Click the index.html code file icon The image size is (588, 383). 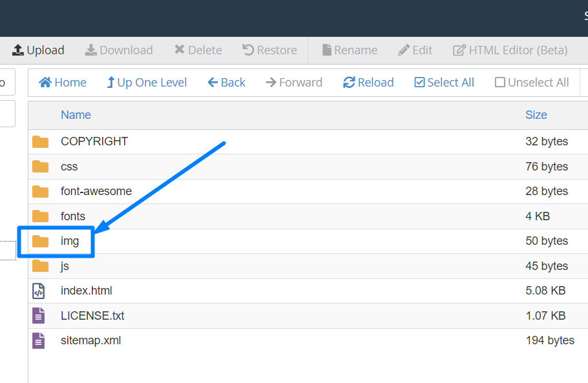tap(39, 291)
